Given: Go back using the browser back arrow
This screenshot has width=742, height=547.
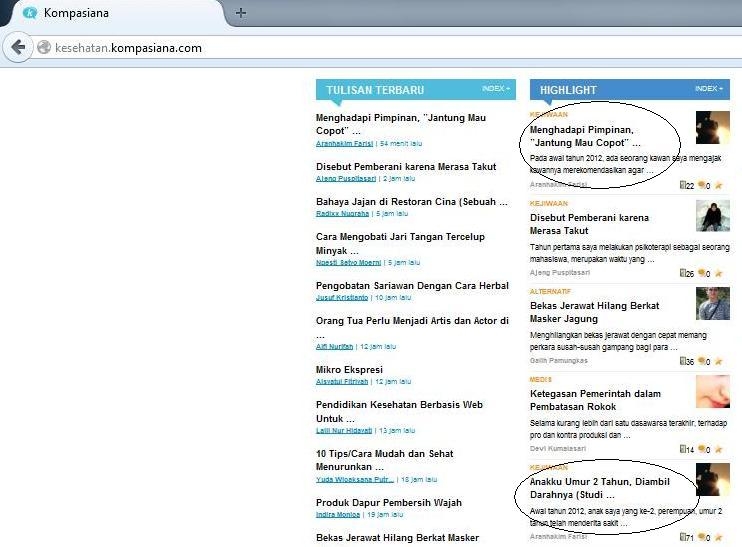Looking at the screenshot, I should (x=18, y=47).
